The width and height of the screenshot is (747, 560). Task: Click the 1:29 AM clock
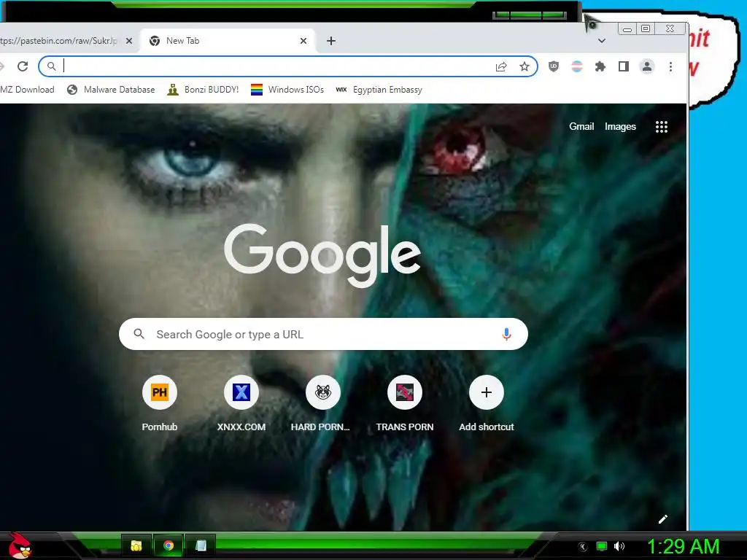(x=683, y=547)
